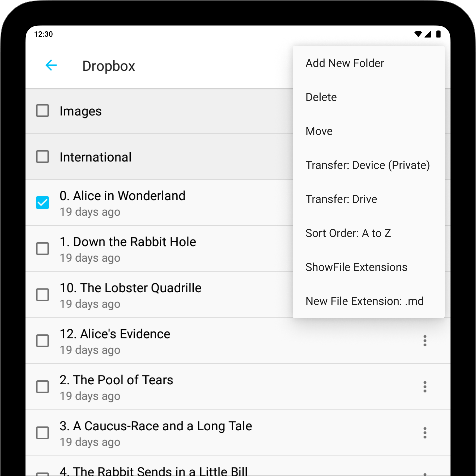Select Transfer: Device (Private)
This screenshot has height=476, width=476.
(368, 165)
